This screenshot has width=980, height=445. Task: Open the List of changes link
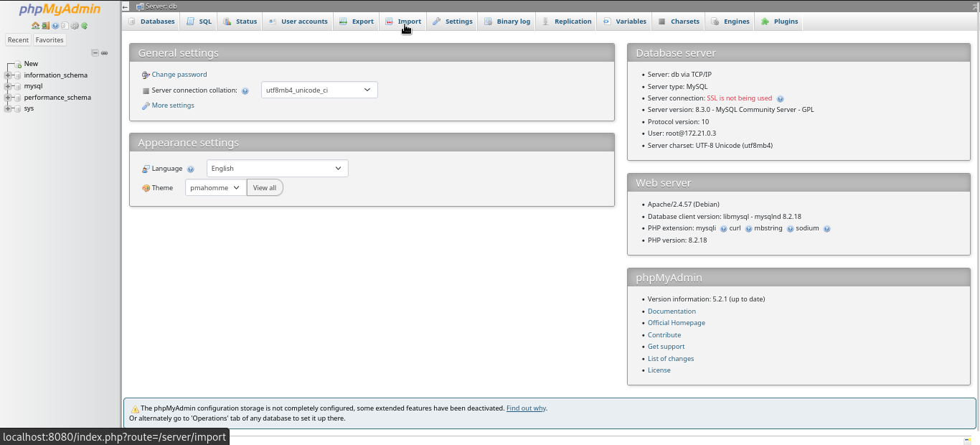pyautogui.click(x=671, y=359)
